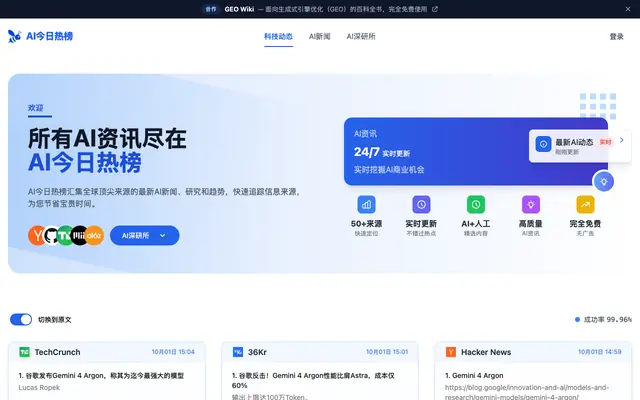Click the TechCrunch source logo icon
This screenshot has width=640, height=400.
pyautogui.click(x=24, y=352)
